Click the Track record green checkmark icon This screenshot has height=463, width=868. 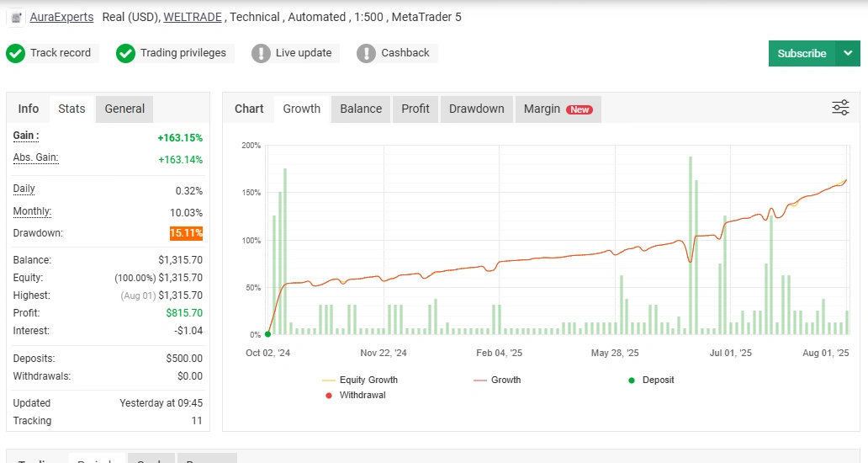(15, 53)
